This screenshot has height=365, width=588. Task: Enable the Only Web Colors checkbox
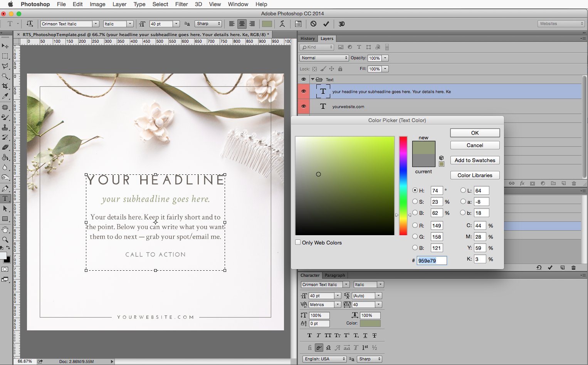click(x=298, y=242)
